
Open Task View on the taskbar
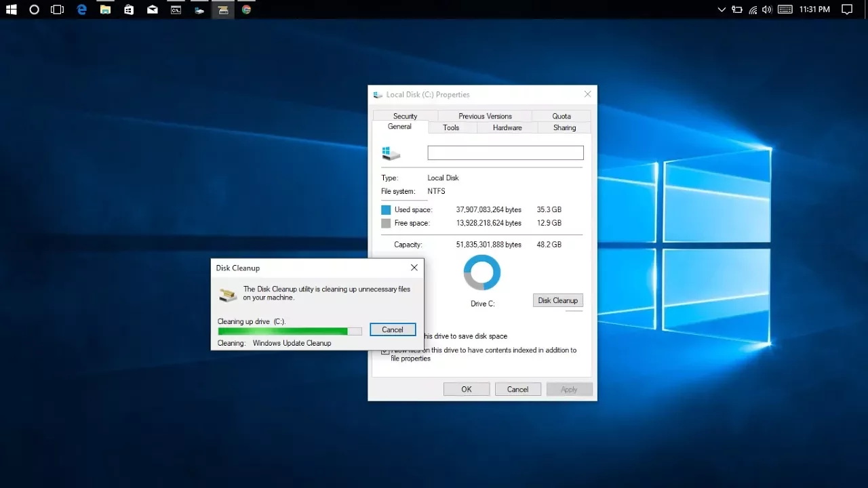coord(58,9)
